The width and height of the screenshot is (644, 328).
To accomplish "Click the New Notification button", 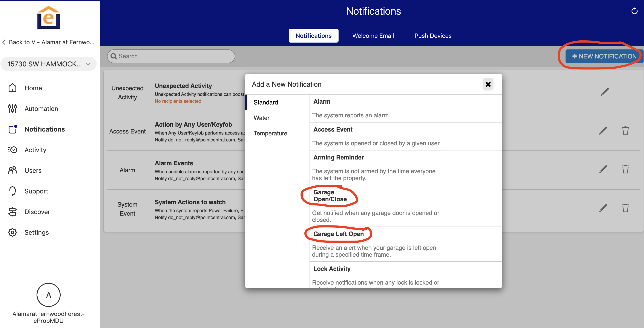I will [604, 56].
